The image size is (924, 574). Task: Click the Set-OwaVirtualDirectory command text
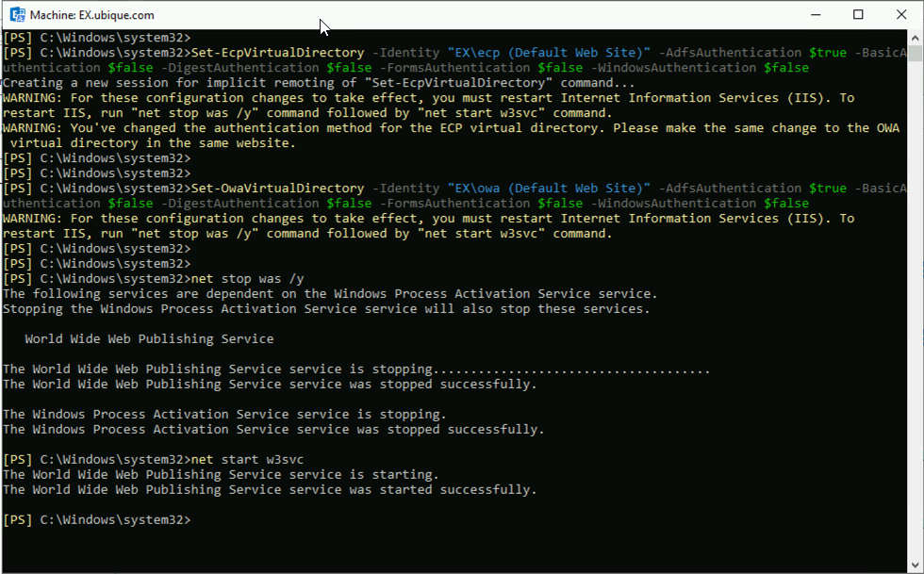coord(277,188)
